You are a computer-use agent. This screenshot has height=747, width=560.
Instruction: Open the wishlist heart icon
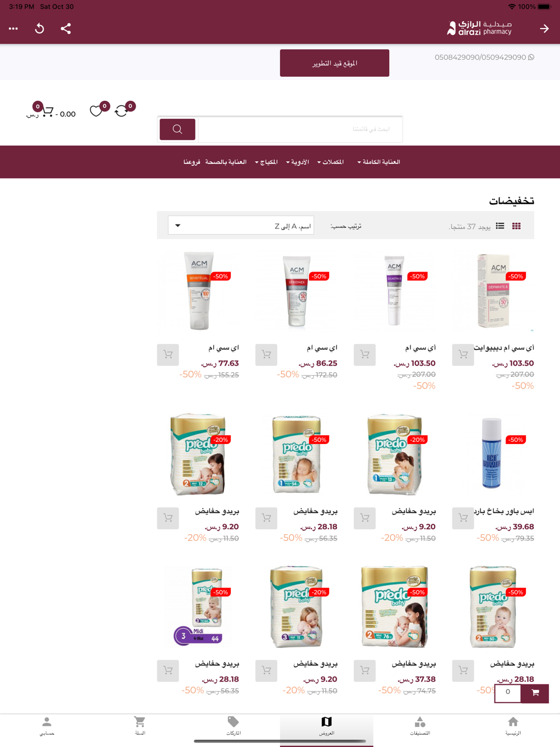tap(96, 111)
